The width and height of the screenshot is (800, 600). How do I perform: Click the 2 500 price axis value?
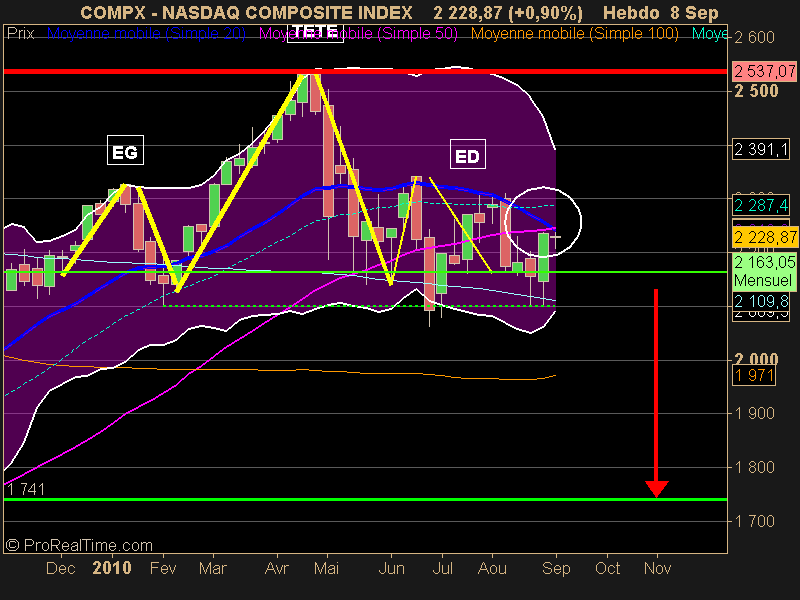tap(756, 91)
